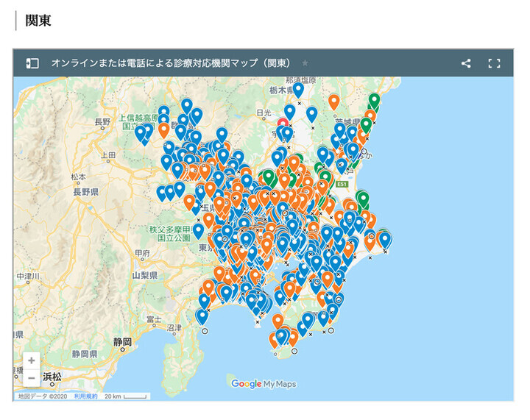The height and width of the screenshot is (420, 530).
Task: Open the map in fullscreen view
Action: tap(494, 63)
